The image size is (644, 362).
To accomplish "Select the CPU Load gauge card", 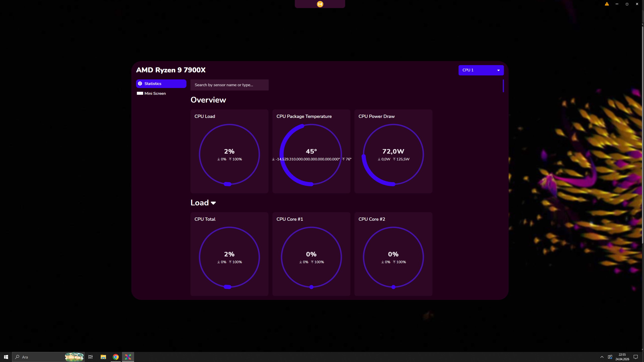I will [x=229, y=151].
